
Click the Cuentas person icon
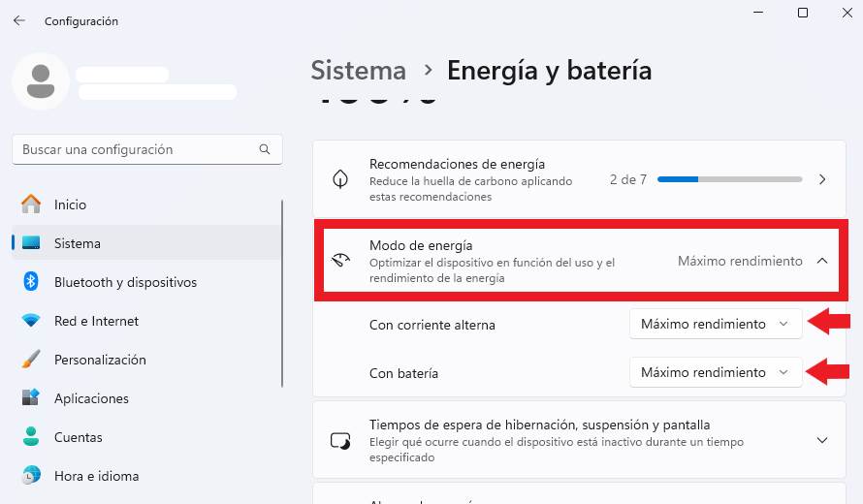click(x=31, y=436)
